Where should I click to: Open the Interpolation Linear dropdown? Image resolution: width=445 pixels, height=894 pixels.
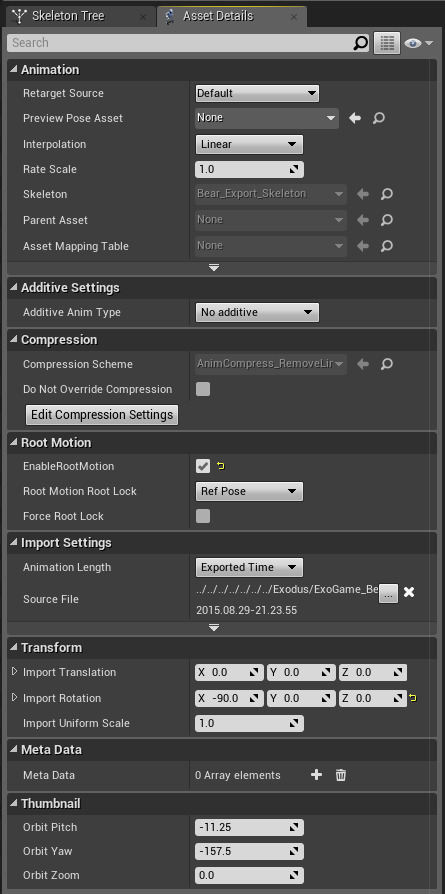tap(249, 144)
